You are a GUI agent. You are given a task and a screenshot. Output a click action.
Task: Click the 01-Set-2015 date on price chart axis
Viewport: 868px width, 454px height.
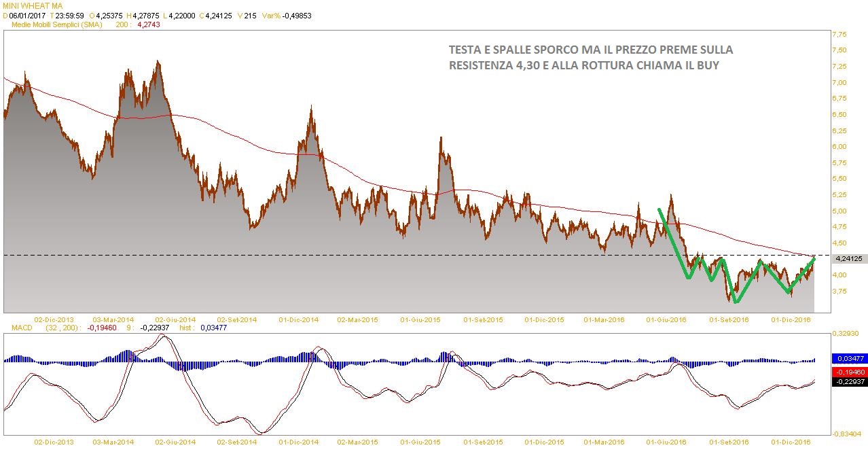[482, 319]
